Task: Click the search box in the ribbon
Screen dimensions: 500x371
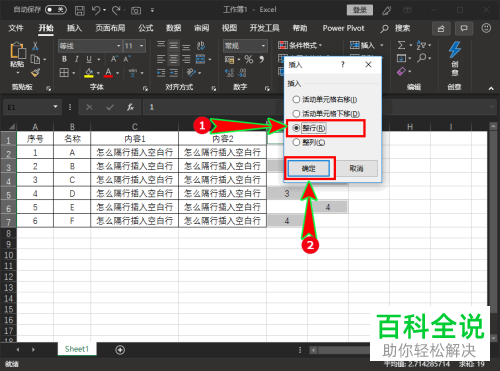Action: (396, 29)
